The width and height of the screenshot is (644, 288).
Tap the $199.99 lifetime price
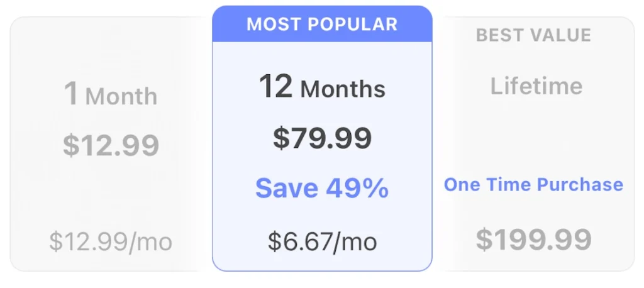[533, 239]
